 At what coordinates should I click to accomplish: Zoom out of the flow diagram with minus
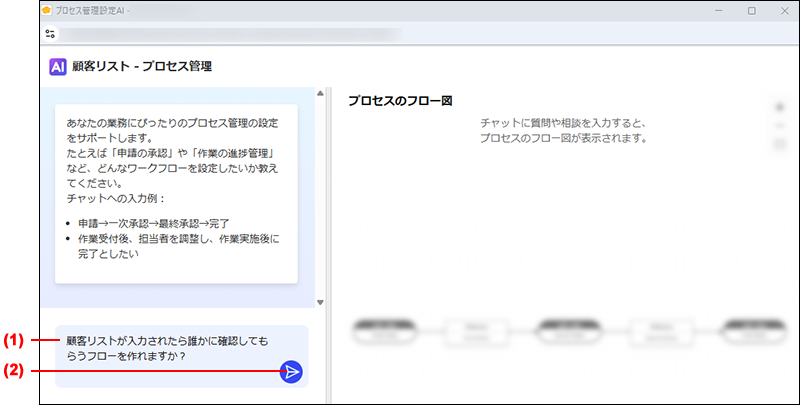tap(780, 126)
